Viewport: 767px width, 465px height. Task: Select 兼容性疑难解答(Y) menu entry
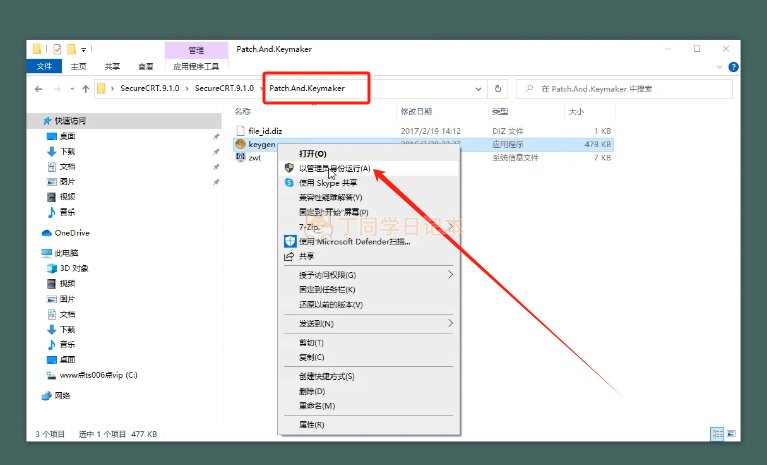tap(369, 198)
